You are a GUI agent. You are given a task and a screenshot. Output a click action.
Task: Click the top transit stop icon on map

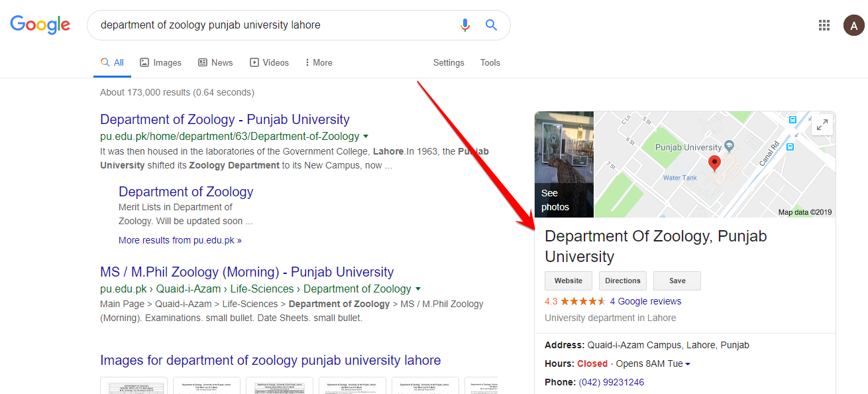pyautogui.click(x=792, y=119)
